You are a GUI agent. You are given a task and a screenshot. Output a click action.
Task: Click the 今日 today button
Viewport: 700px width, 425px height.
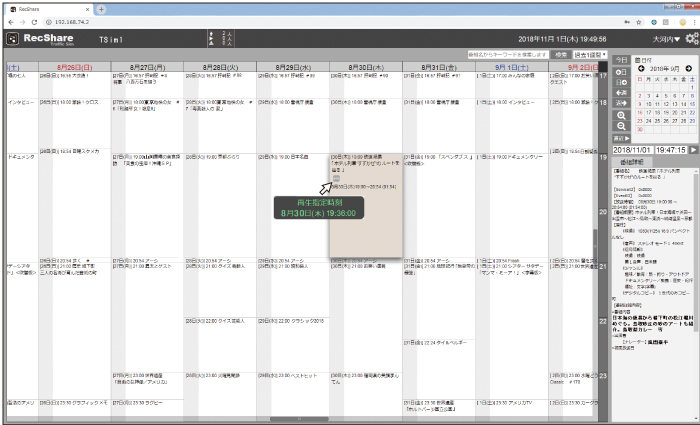pyautogui.click(x=621, y=59)
